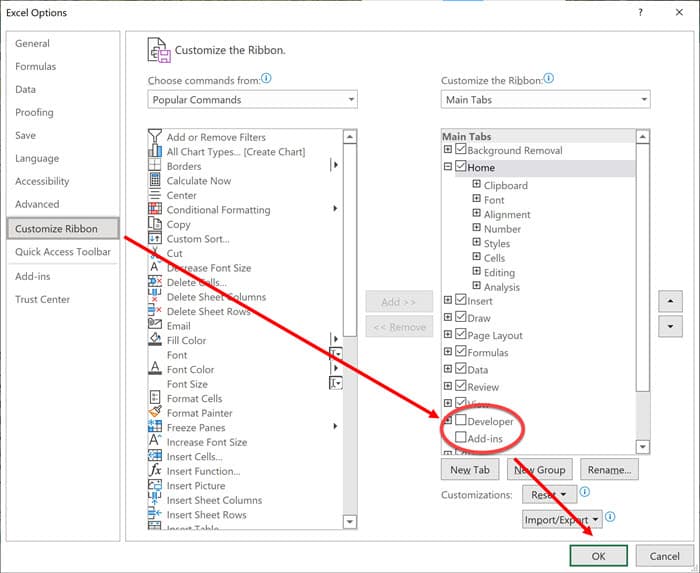The width and height of the screenshot is (700, 573).
Task: Click the Insert Sheet Columns icon
Action: [155, 499]
